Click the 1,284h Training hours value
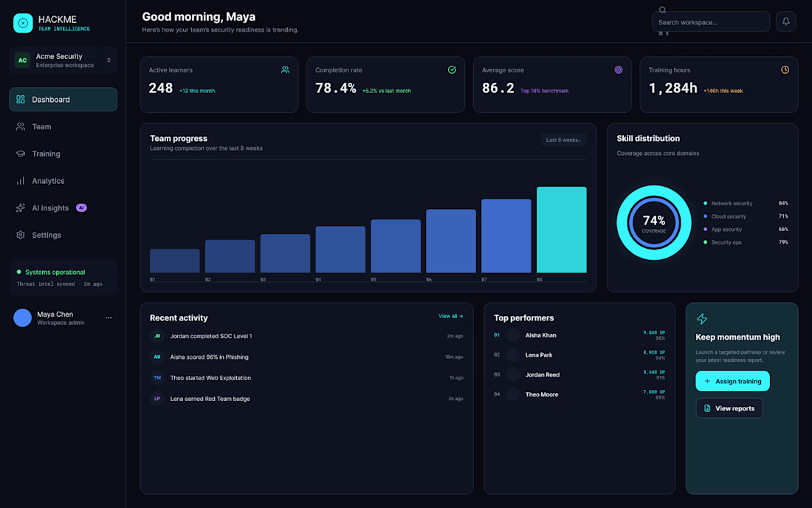 672,89
